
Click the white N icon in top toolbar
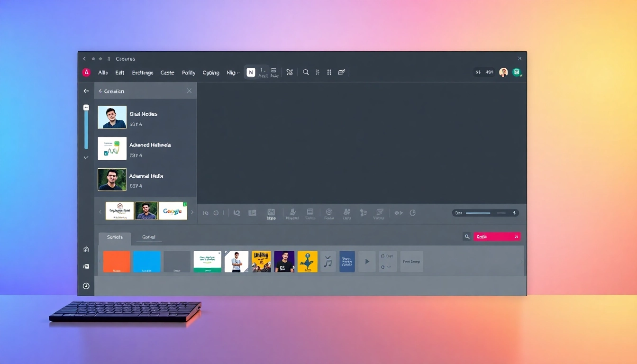(251, 72)
